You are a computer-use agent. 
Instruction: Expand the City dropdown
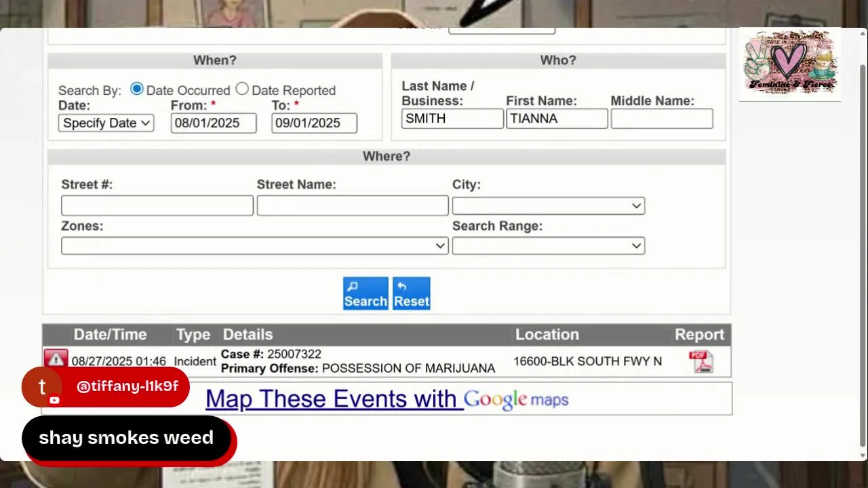tap(549, 205)
